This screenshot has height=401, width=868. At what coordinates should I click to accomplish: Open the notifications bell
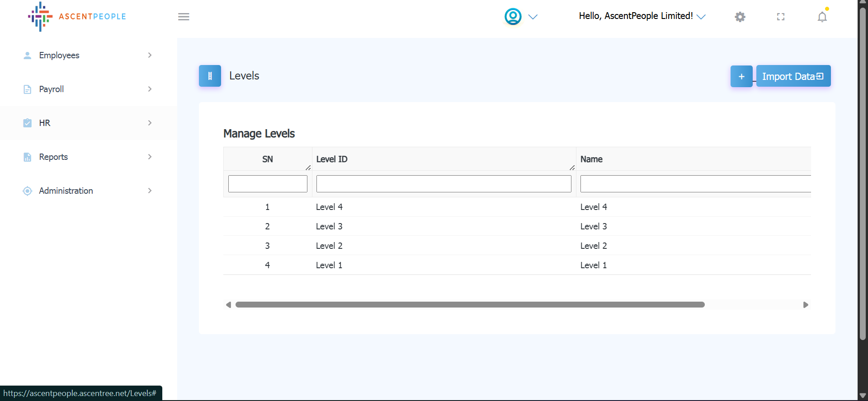[822, 17]
